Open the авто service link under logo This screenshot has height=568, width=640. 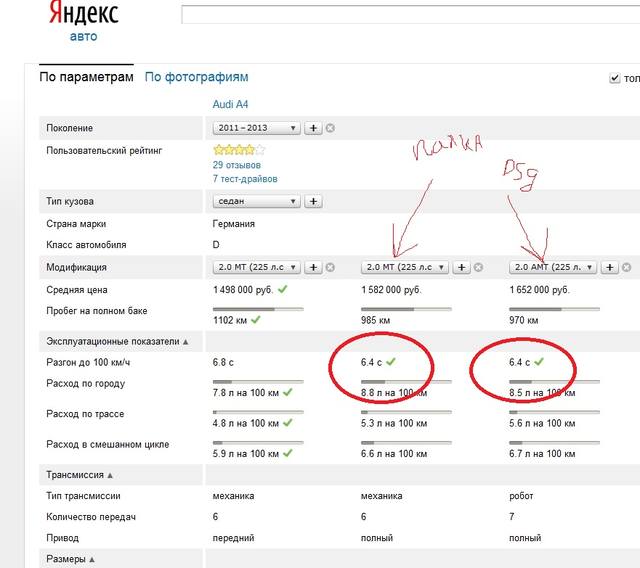[83, 36]
